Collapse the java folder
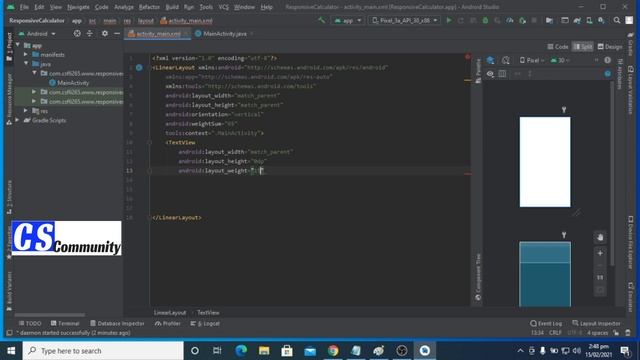Screen dimensions: 640x360 pyautogui.click(x=26, y=64)
